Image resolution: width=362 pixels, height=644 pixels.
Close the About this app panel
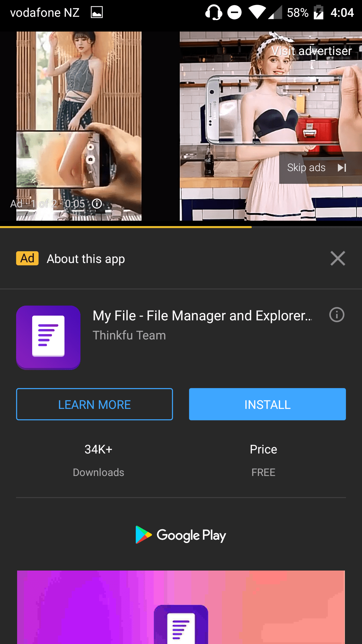[338, 258]
